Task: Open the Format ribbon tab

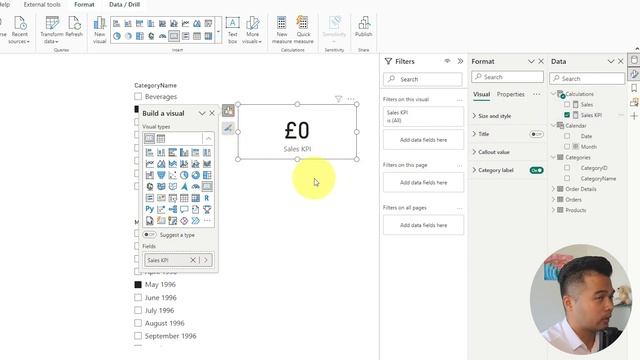Action: click(84, 4)
